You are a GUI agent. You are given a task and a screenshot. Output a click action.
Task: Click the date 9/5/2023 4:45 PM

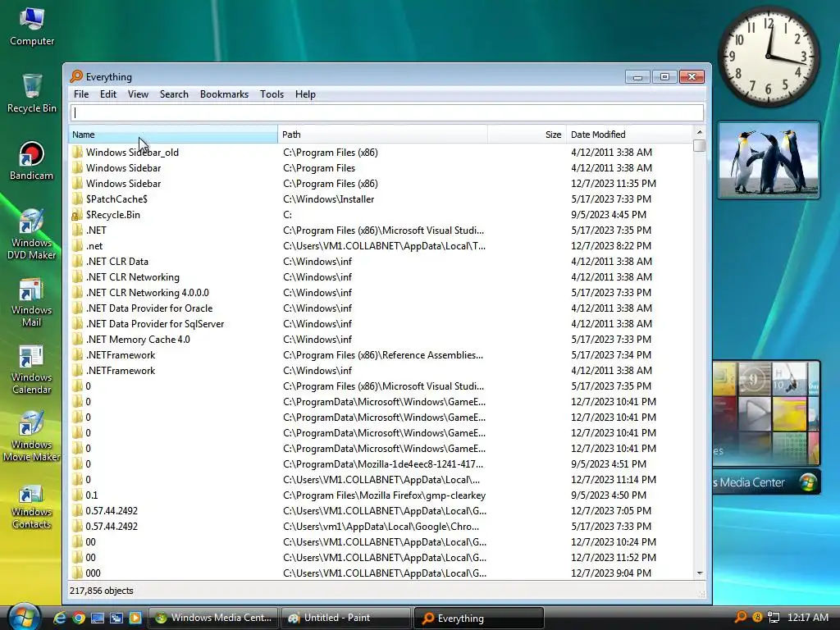[609, 215]
